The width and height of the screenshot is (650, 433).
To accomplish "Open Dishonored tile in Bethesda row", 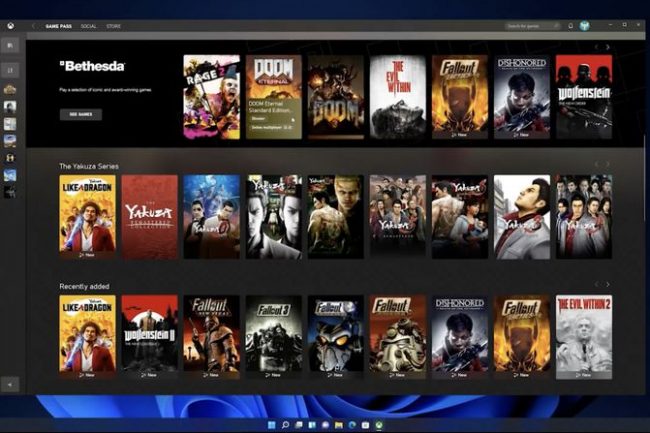I will tap(522, 97).
